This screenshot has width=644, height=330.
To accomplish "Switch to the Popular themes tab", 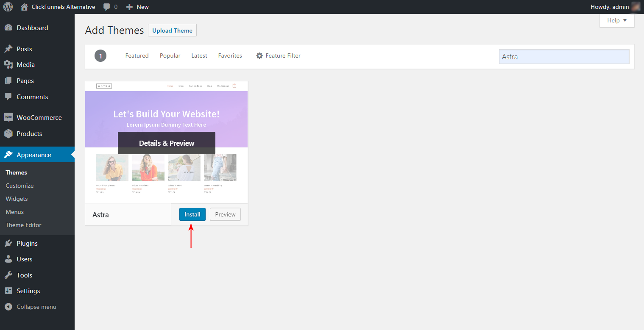I will [170, 56].
